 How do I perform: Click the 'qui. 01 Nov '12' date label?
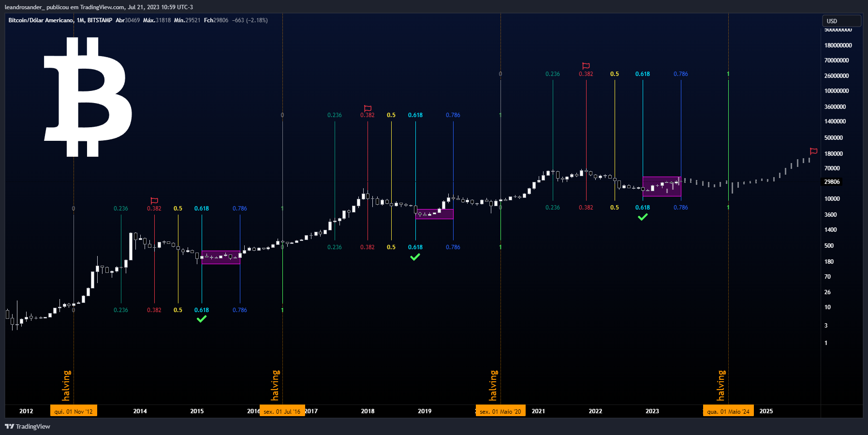click(74, 411)
